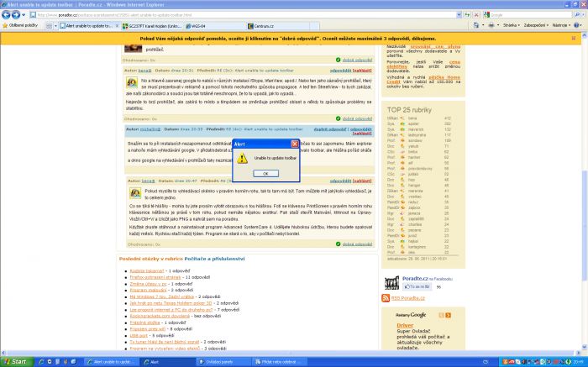
Task: Open question 'Tv tuner hlásí že není žádný signál'
Action: (165, 342)
